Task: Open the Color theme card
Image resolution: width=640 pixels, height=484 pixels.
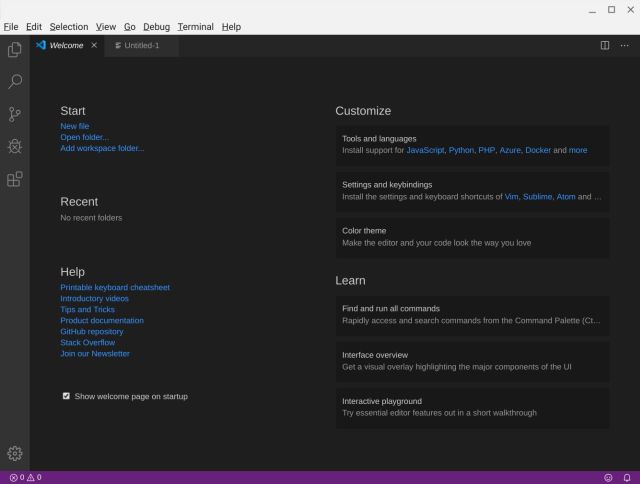Action: [x=472, y=237]
